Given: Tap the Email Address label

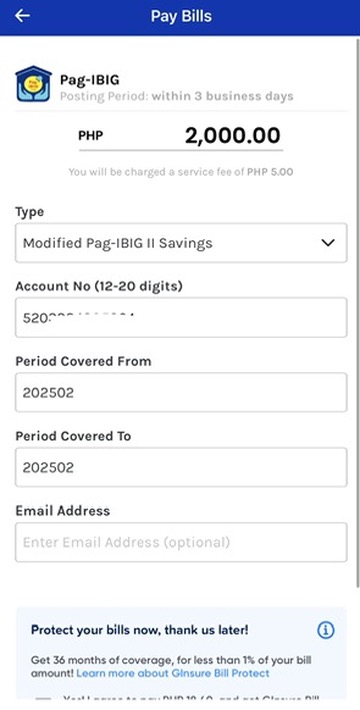Looking at the screenshot, I should click(63, 511).
